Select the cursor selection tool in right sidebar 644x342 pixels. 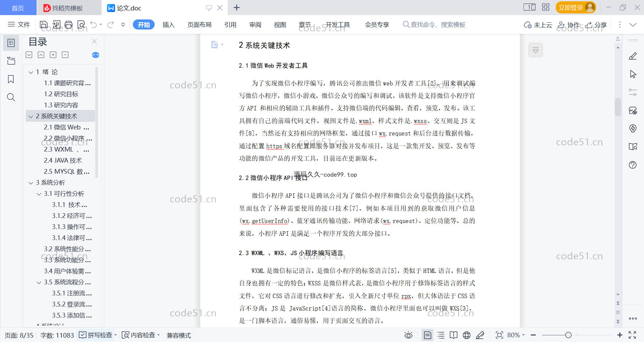coord(633,74)
